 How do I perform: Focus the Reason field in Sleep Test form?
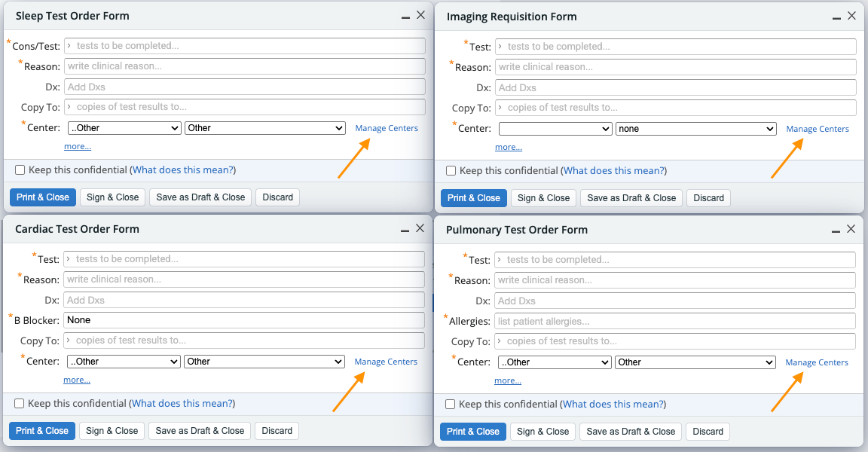245,66
